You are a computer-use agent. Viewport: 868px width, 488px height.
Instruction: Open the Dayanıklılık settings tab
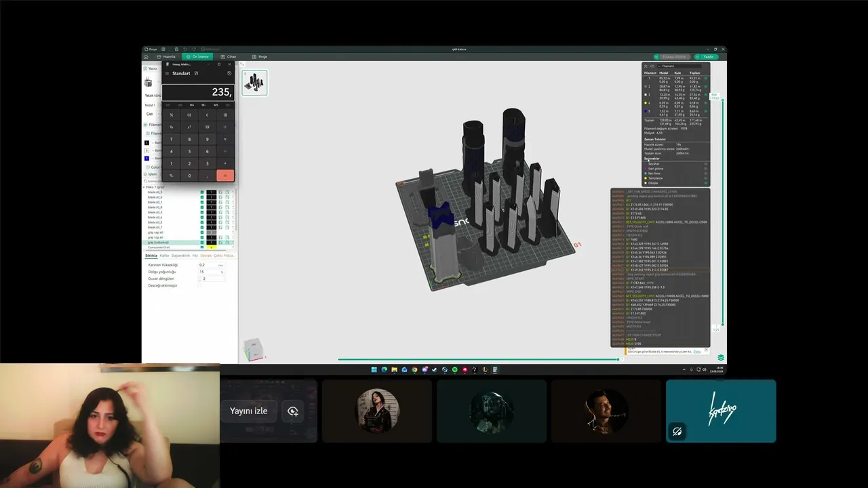point(180,256)
